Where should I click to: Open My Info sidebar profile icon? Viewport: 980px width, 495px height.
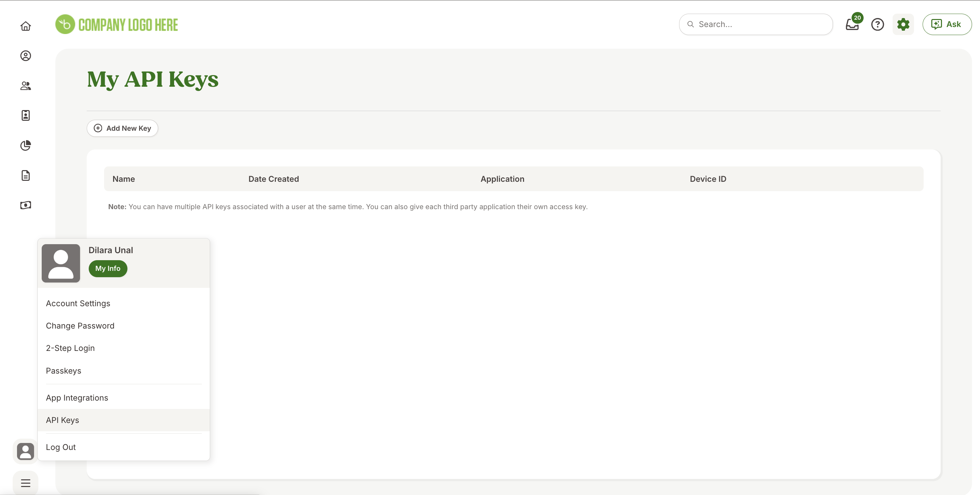pos(25,56)
